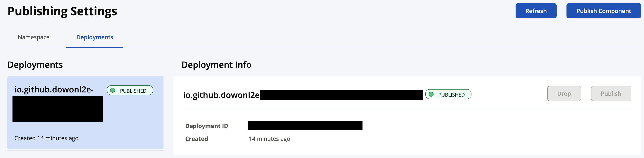Viewport: 644px width, 158px height.
Task: Click the PUBLISHED badge in deployments list
Action: pos(130,90)
